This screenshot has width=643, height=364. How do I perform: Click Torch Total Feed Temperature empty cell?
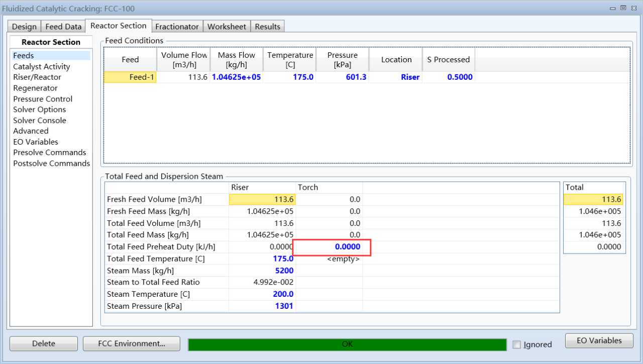point(330,259)
